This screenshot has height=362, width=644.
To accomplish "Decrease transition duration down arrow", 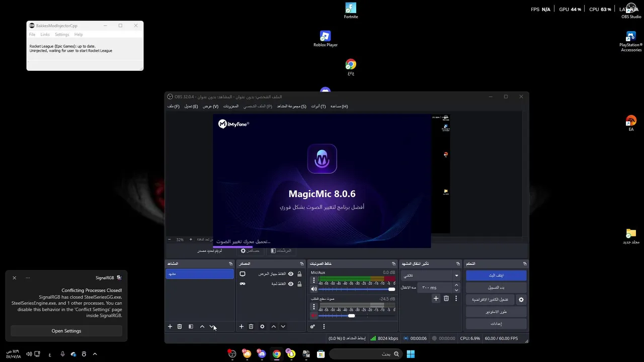I will pos(456,290).
